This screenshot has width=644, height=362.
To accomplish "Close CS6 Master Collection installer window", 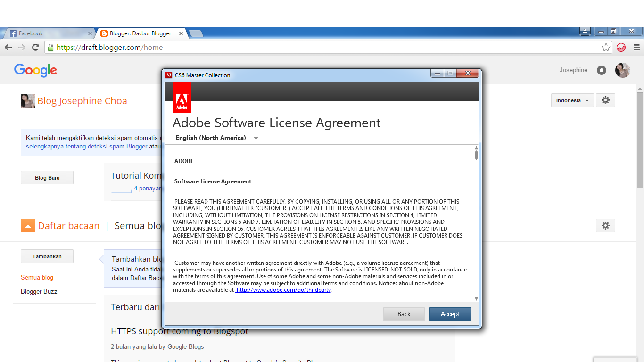I will [x=468, y=73].
